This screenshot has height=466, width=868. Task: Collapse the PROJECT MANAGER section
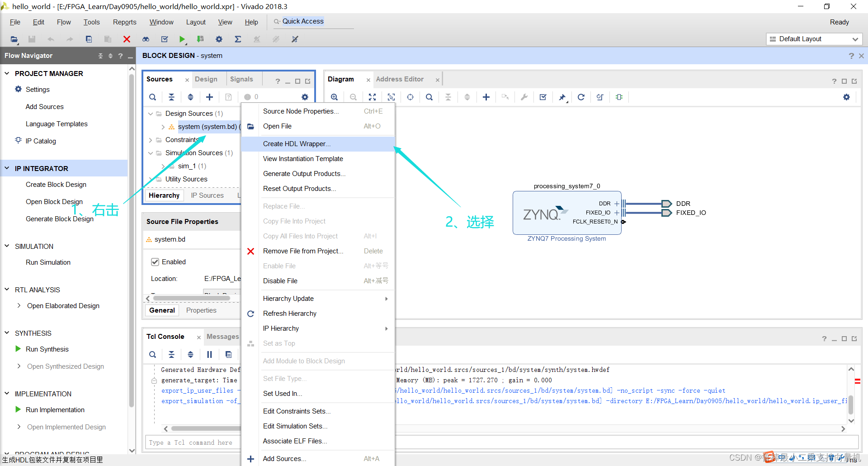tap(7, 73)
